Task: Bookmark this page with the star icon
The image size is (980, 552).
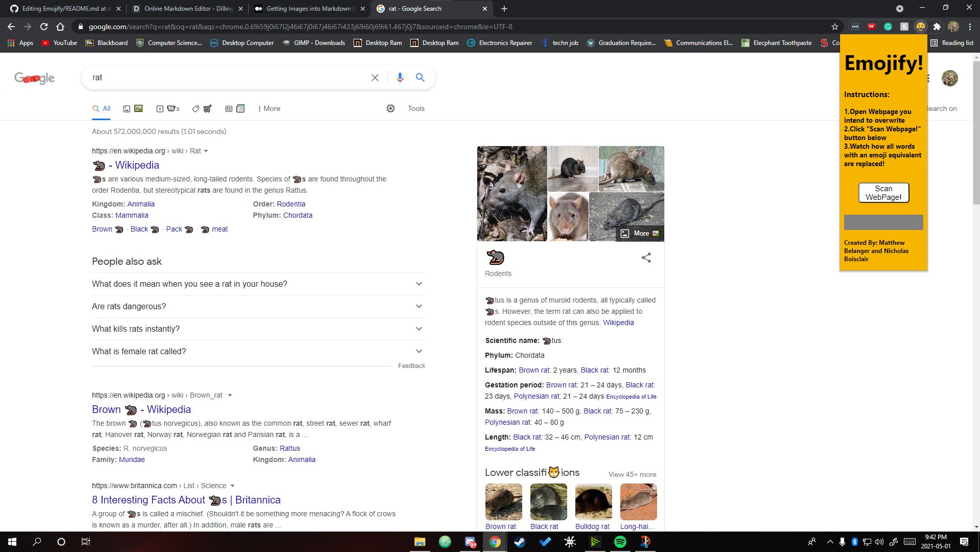Action: [835, 27]
